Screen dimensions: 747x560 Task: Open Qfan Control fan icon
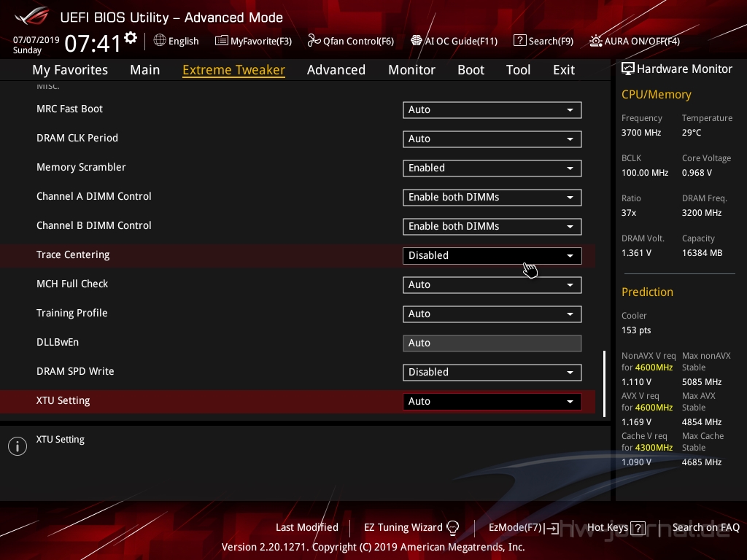pos(314,41)
